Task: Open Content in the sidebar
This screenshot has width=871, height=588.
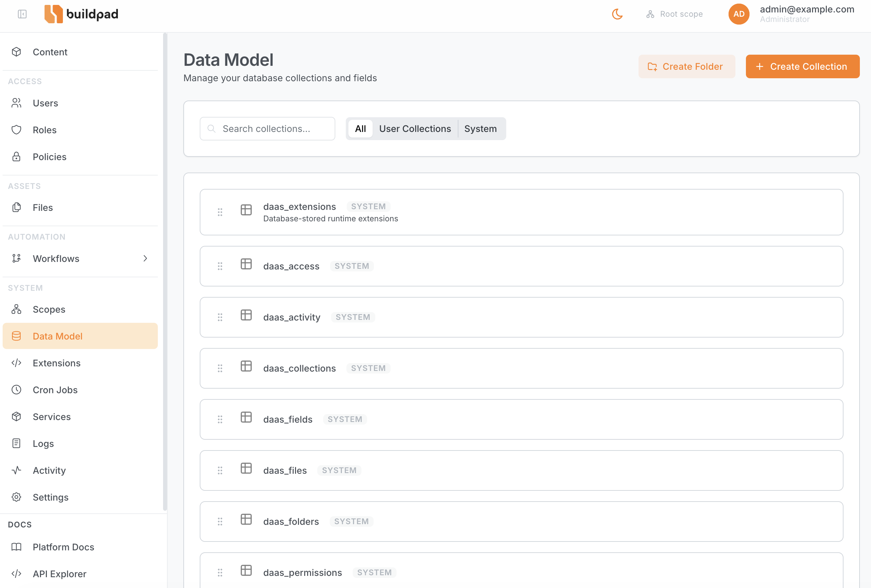Action: [x=80, y=52]
